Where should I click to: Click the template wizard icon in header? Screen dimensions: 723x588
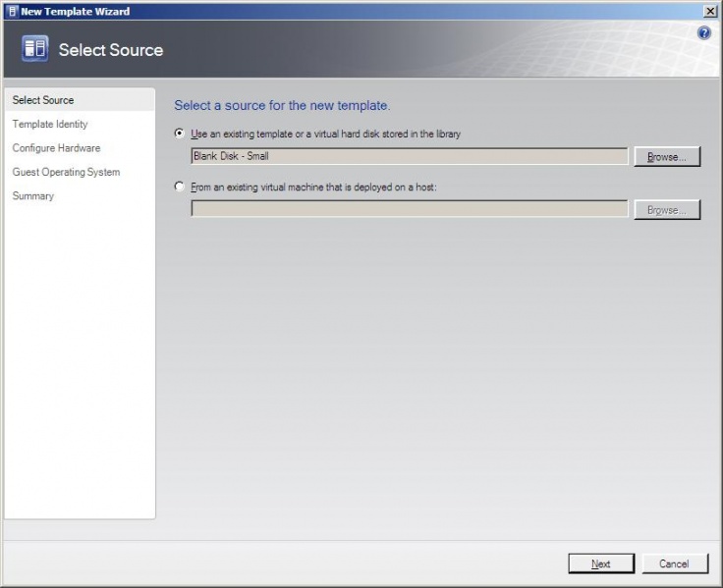[x=34, y=49]
